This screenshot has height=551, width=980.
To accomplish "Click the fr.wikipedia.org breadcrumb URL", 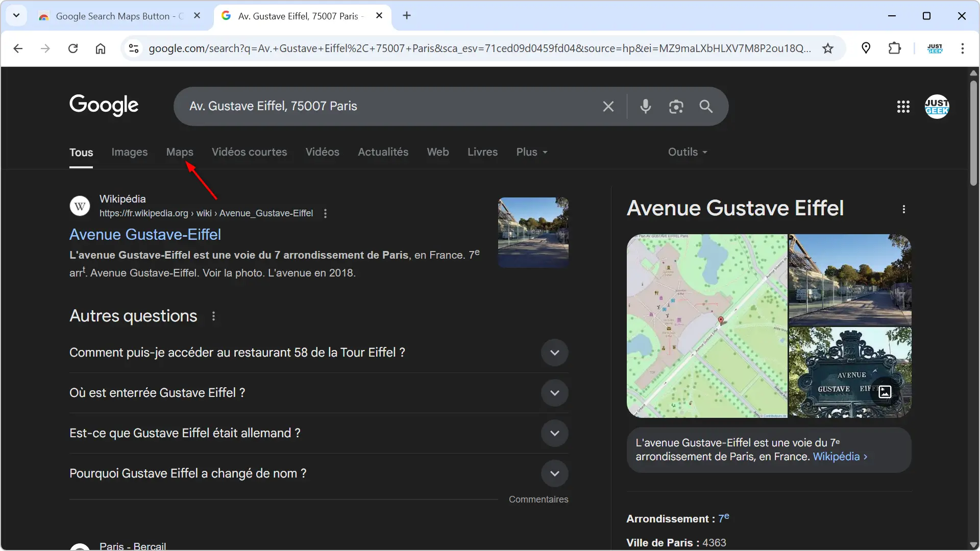I will (x=206, y=213).
